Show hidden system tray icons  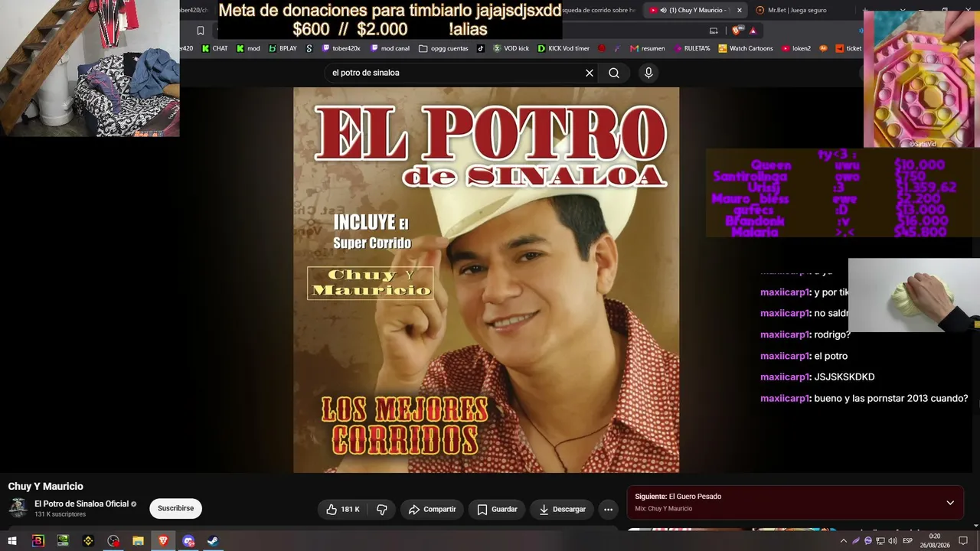844,541
